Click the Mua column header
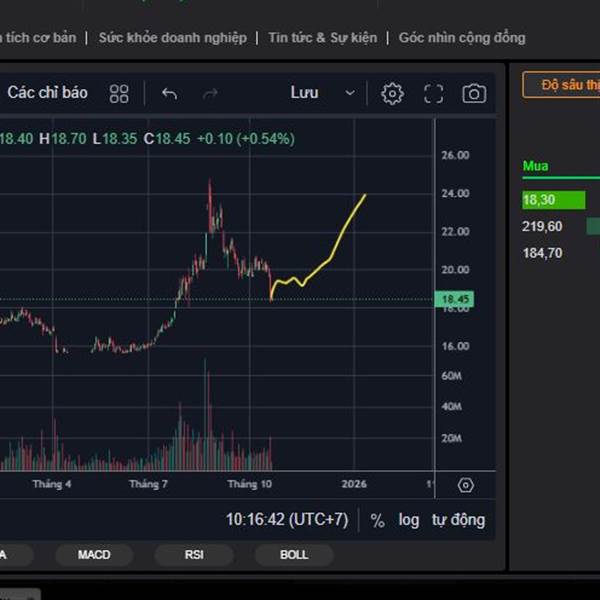 (535, 166)
